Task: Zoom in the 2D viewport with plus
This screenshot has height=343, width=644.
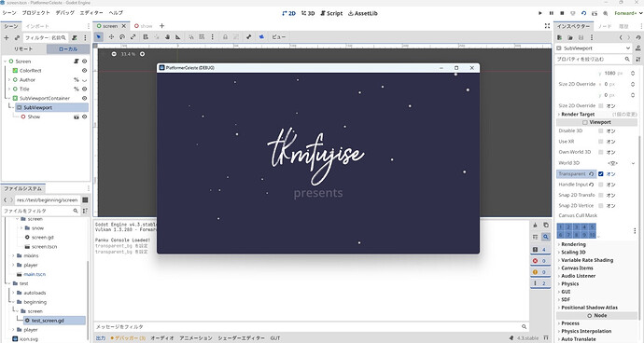Action: point(142,54)
